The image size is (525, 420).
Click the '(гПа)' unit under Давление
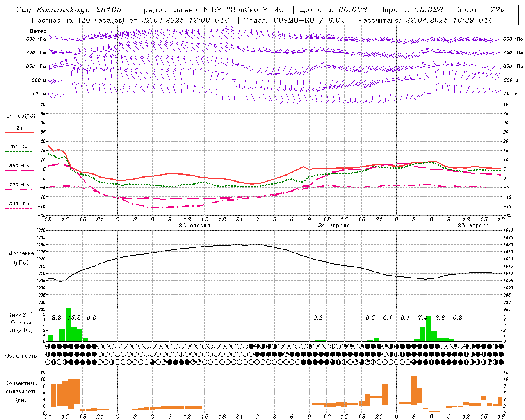(x=21, y=263)
